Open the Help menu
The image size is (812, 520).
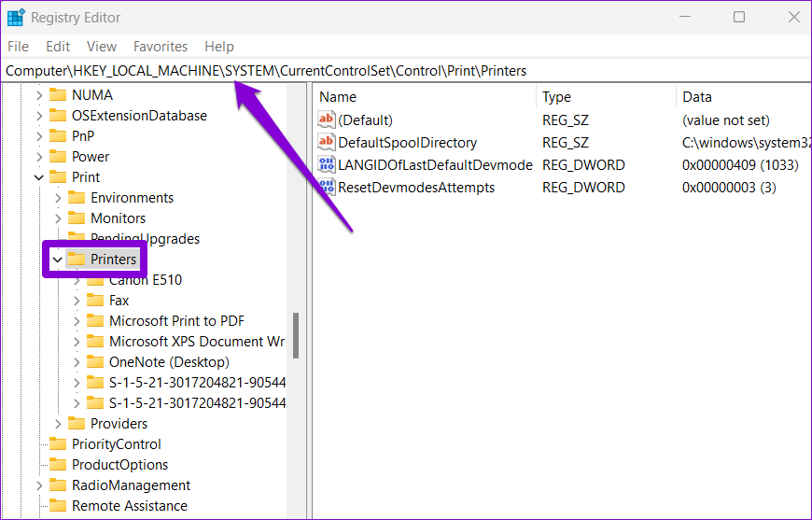click(x=219, y=47)
